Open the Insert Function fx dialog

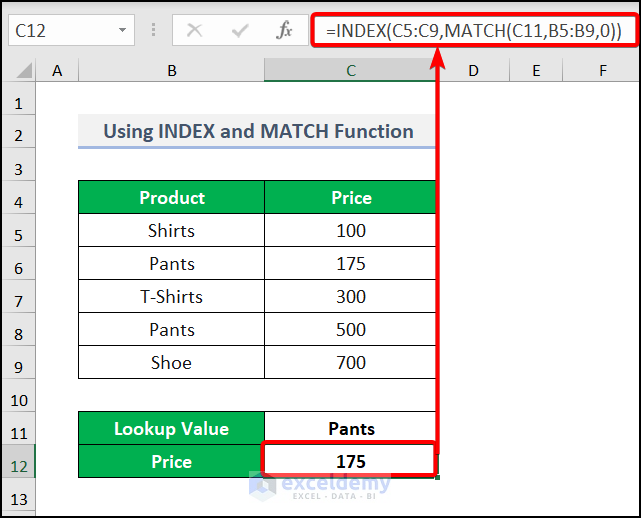285,30
